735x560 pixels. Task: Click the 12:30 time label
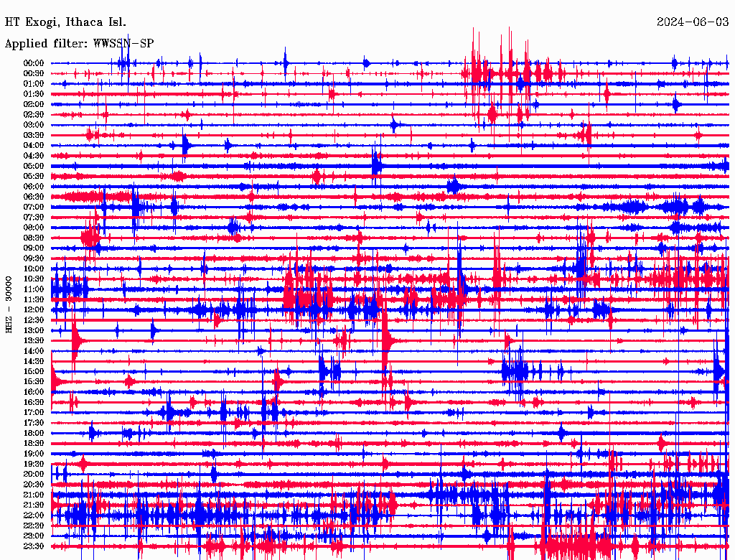coord(34,320)
